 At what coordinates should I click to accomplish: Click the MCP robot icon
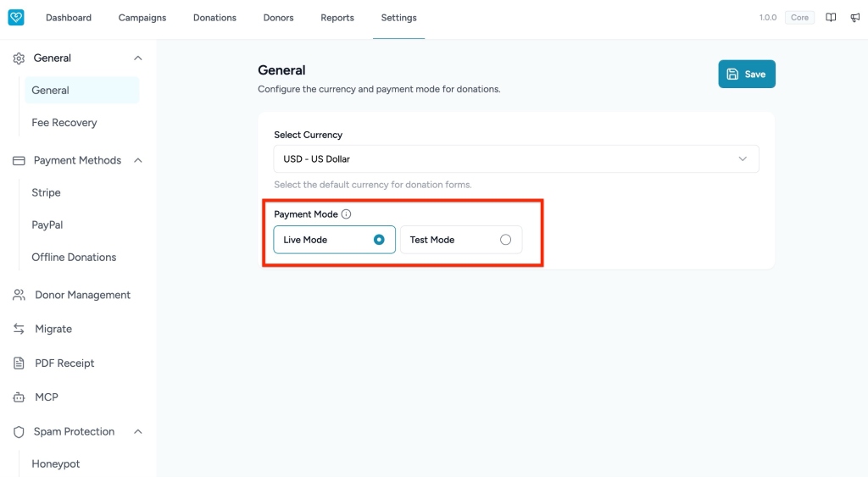19,397
